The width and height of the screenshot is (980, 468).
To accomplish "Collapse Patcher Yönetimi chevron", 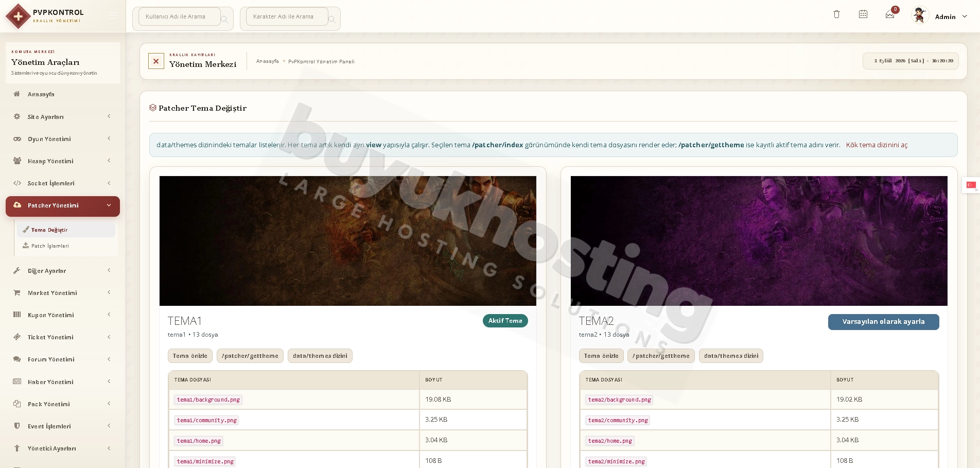I will 109,205.
